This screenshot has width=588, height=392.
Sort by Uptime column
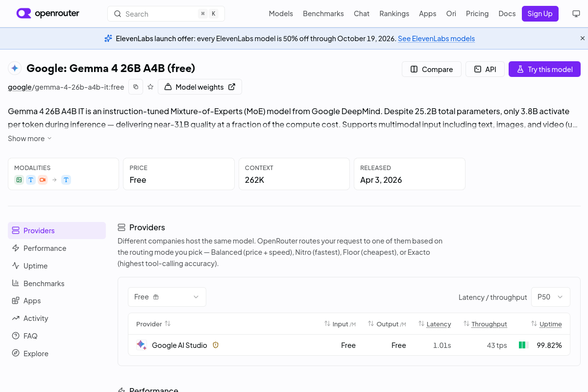click(x=546, y=324)
